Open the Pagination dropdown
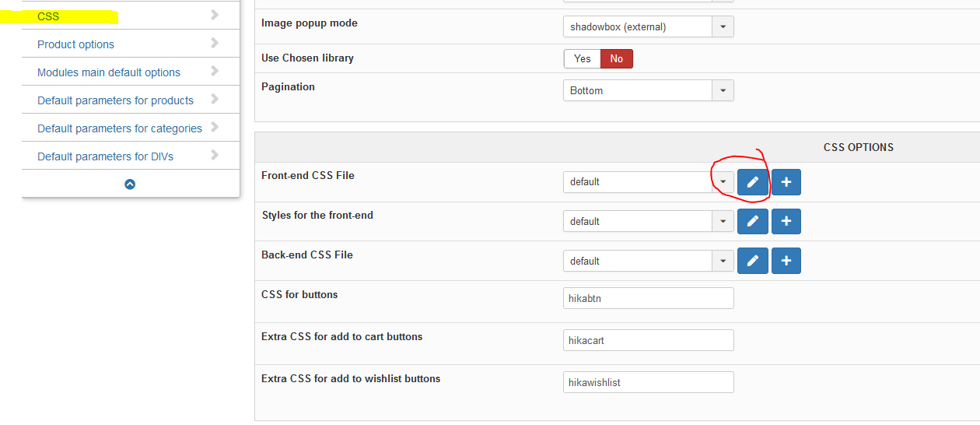Screen dimensions: 980x425 (x=648, y=90)
